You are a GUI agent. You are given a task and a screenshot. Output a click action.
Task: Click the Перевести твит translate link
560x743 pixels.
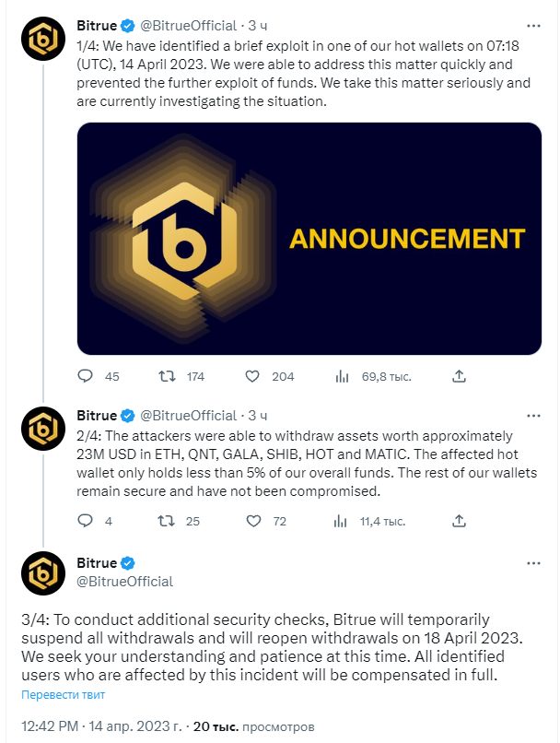click(63, 695)
